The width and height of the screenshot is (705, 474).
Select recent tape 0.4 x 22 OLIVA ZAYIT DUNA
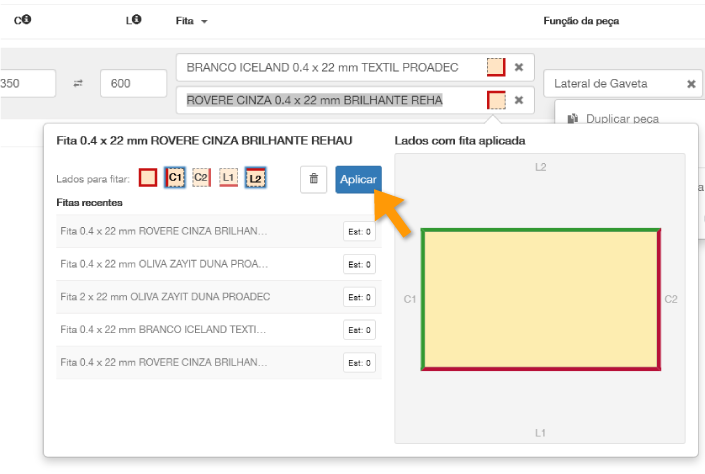click(219, 264)
